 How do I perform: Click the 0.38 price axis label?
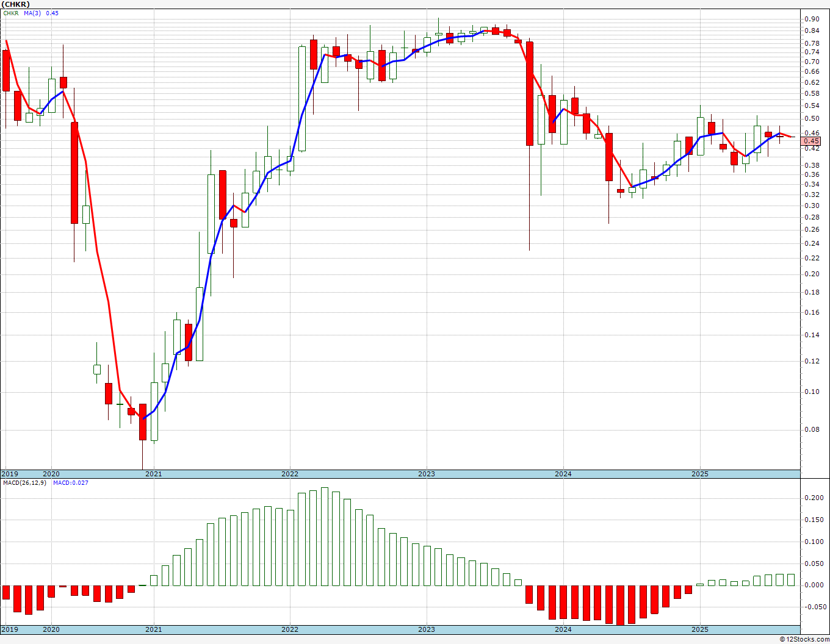pyautogui.click(x=812, y=165)
